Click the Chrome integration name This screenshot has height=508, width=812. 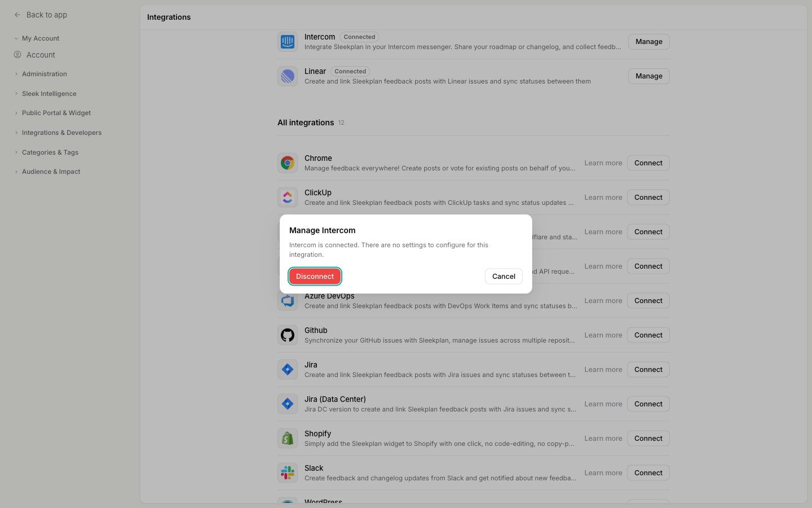(318, 158)
